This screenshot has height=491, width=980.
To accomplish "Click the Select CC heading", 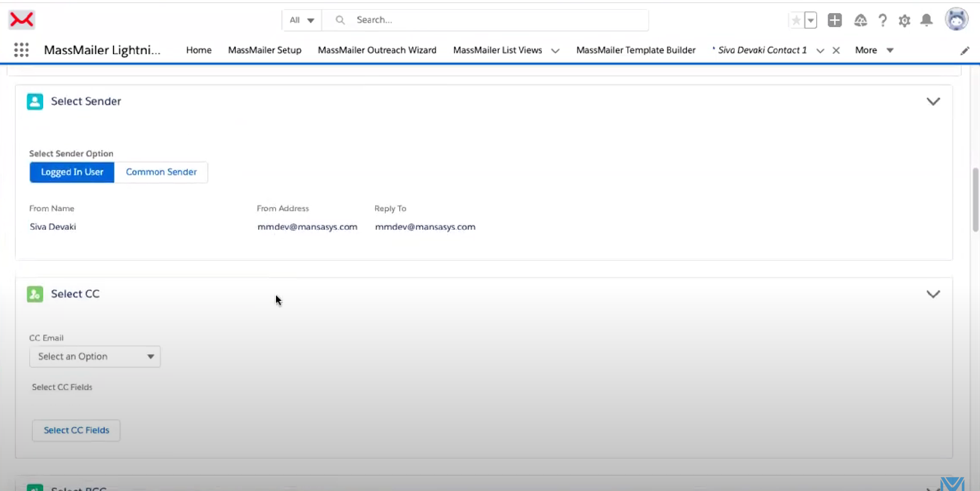I will [x=75, y=294].
